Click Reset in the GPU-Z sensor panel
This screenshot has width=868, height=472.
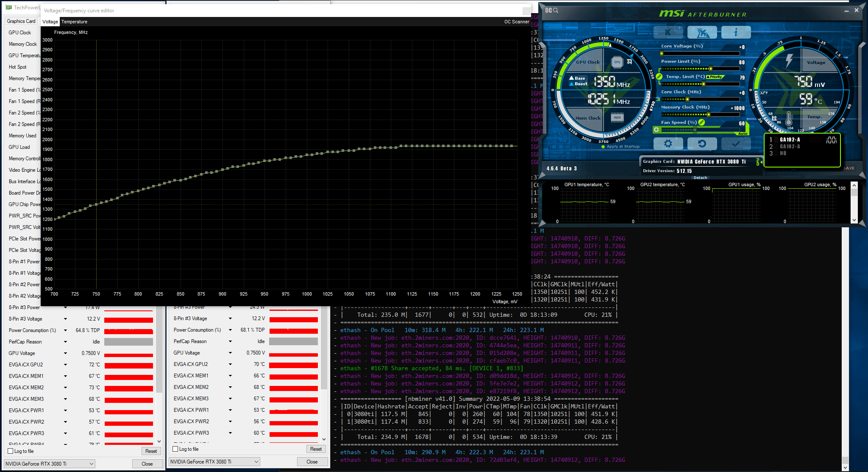pos(151,451)
